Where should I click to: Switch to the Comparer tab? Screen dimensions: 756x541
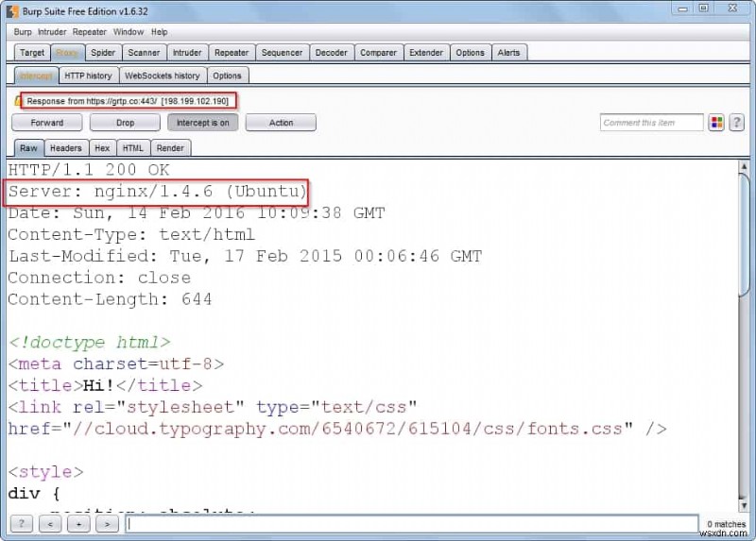tap(378, 53)
